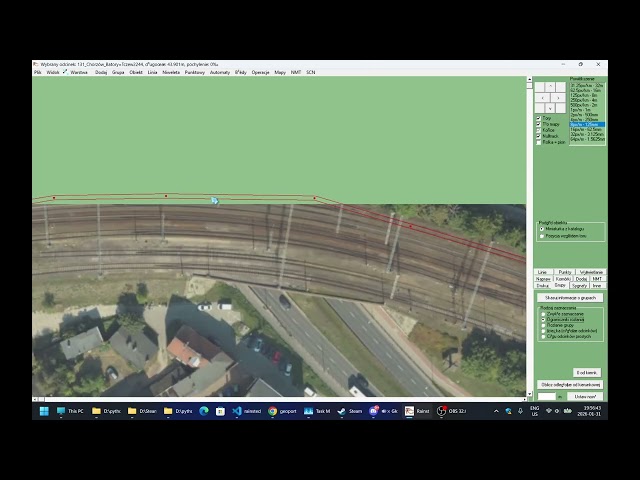Click the horizontal scrollbar left arrow

coord(35,399)
